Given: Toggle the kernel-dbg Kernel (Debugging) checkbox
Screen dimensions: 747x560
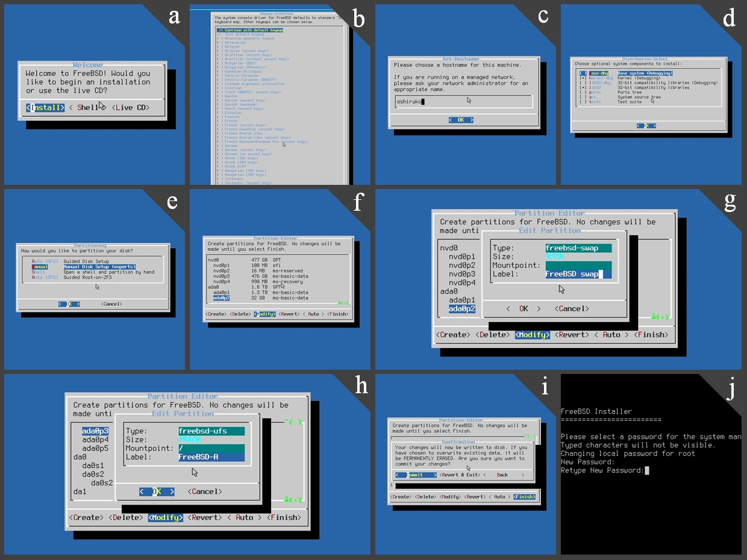Looking at the screenshot, I should click(x=583, y=78).
